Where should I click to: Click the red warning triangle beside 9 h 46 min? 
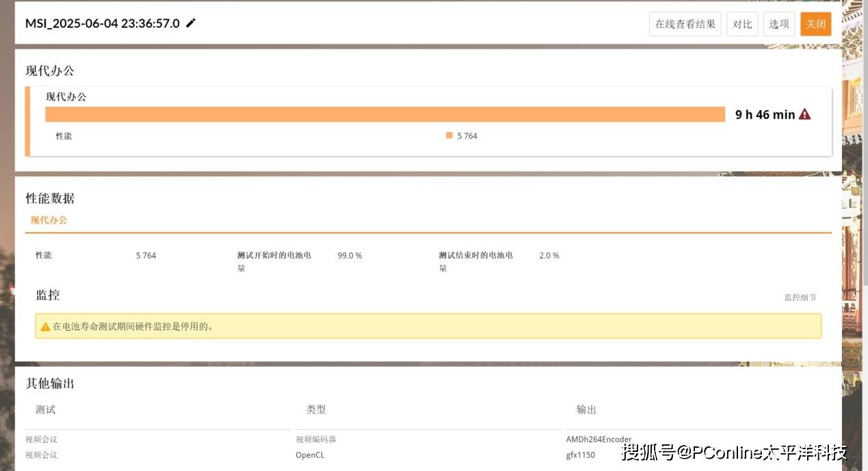pyautogui.click(x=804, y=114)
